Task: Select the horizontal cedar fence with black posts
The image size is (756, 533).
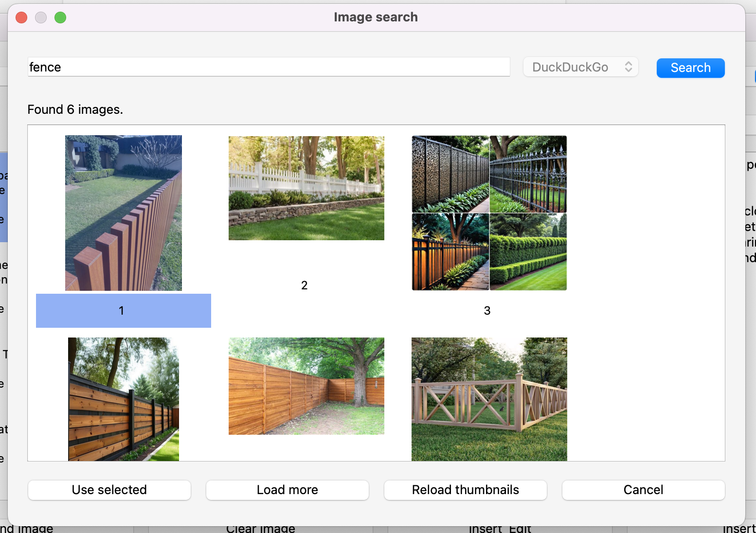Action: pyautogui.click(x=123, y=399)
